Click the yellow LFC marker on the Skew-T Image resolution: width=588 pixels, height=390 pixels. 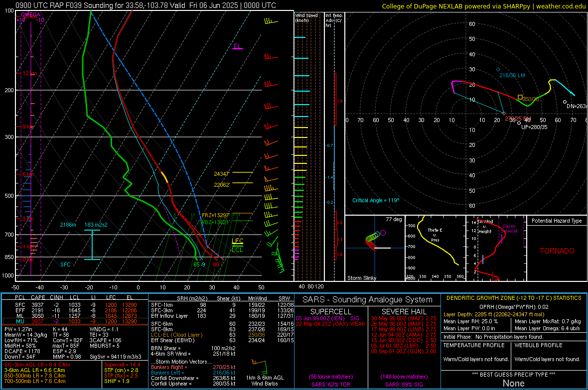click(x=237, y=241)
